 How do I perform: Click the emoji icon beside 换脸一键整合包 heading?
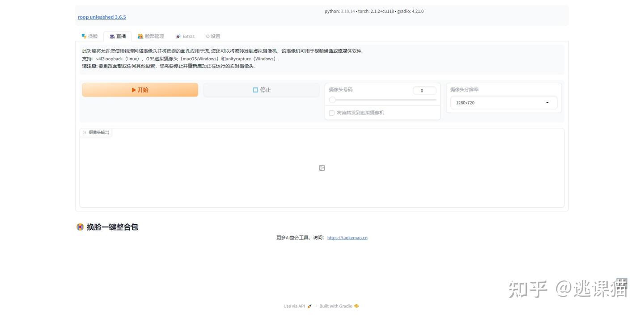pyautogui.click(x=80, y=227)
